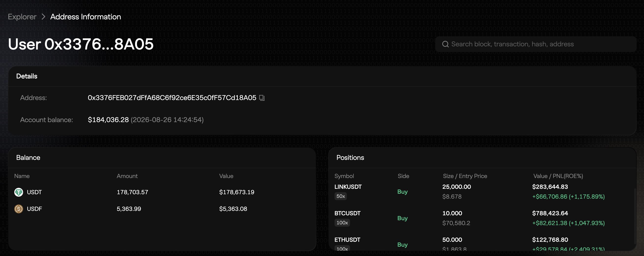This screenshot has width=644, height=256.
Task: Click the breadcrumb chevron separator
Action: (43, 17)
